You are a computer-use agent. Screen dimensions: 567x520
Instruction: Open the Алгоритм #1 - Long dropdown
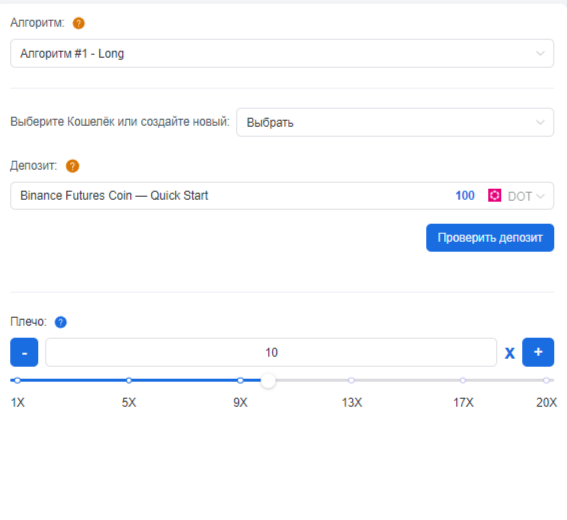282,54
